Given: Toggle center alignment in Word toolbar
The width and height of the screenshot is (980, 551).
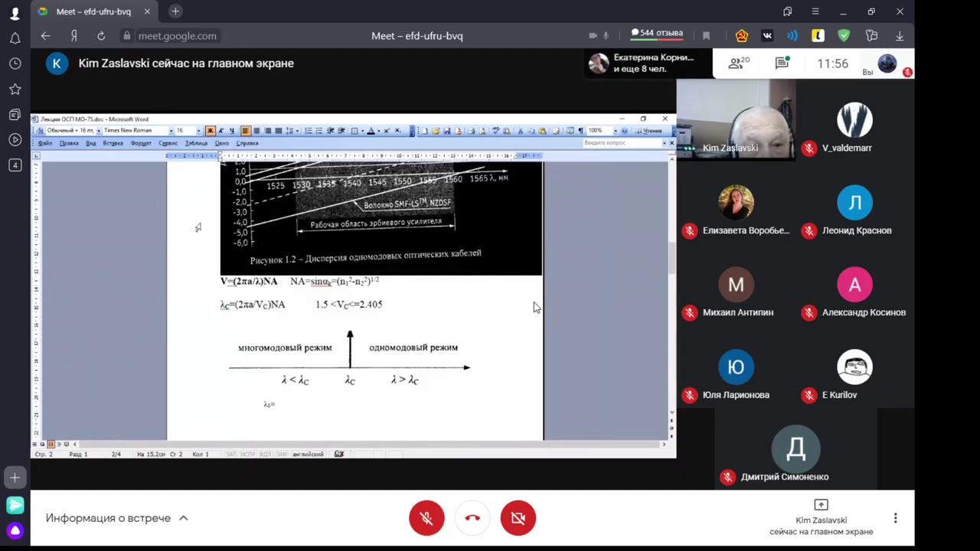Looking at the screenshot, I should point(257,131).
